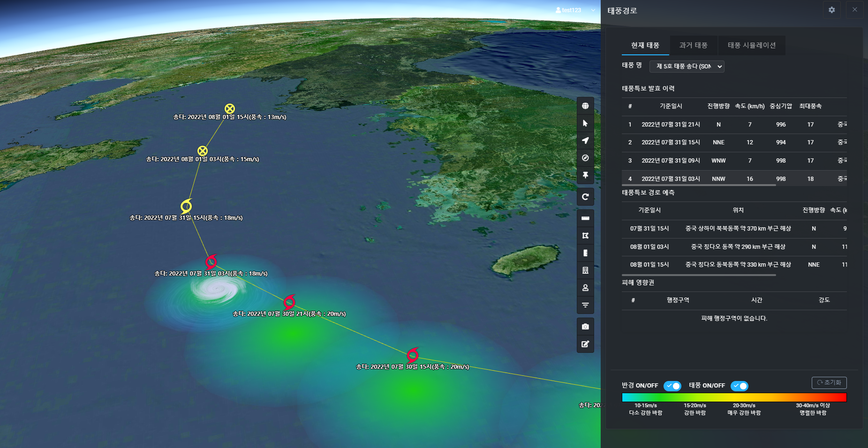Toggle the 반경 ON/OFF switch
Viewport: 868px width, 448px height.
672,386
